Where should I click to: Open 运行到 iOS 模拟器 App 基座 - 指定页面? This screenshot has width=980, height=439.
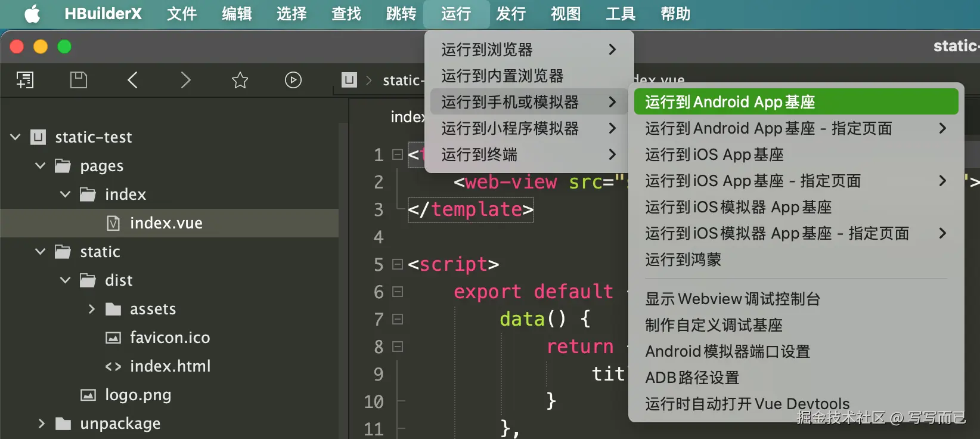point(796,233)
